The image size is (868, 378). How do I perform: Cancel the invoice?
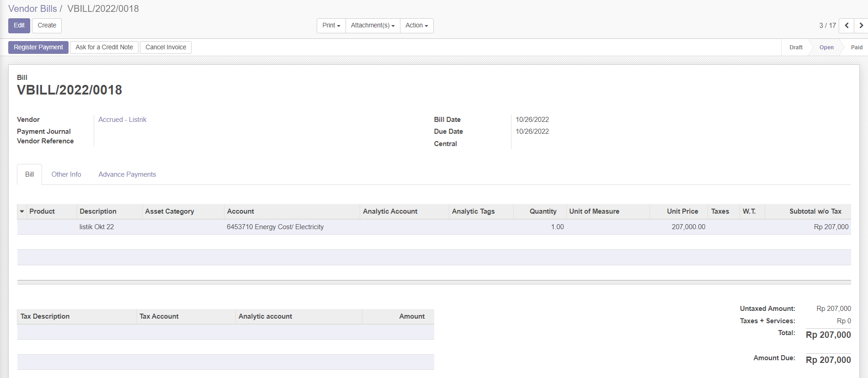(x=165, y=47)
